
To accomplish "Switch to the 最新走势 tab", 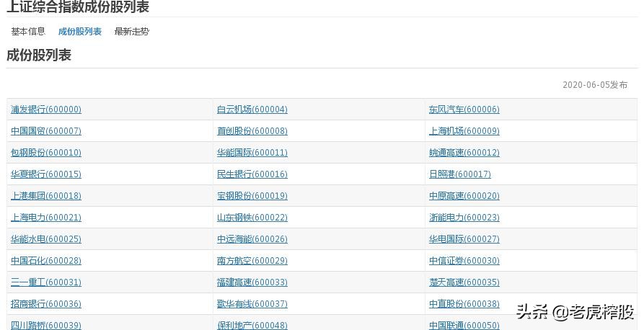I will (x=131, y=32).
